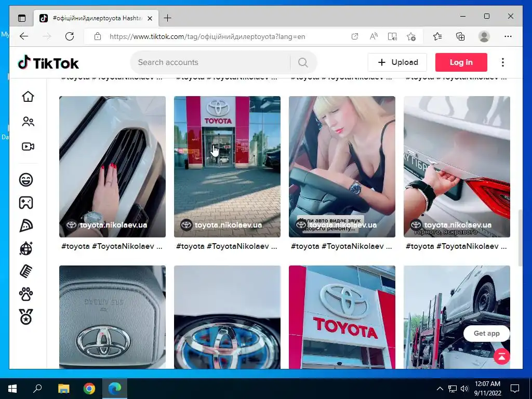The width and height of the screenshot is (532, 399).
Task: Click the TikTok logo
Action: tap(48, 63)
